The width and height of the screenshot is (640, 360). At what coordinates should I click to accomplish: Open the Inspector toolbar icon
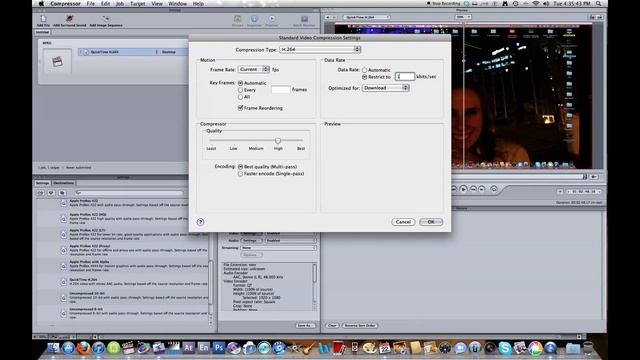[x=254, y=19]
